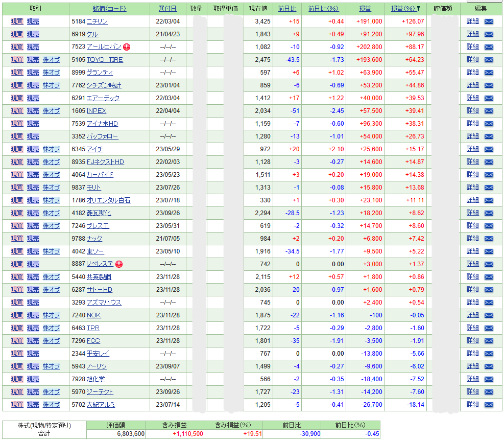Image resolution: width=504 pixels, height=441 pixels.
Task: Click the envelope icon for モリト
Action: 489,188
